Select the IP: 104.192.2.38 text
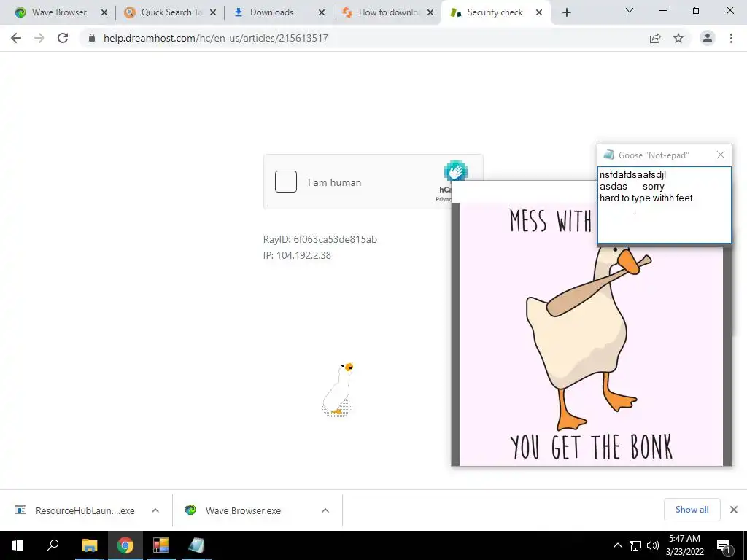747x560 pixels. point(297,255)
